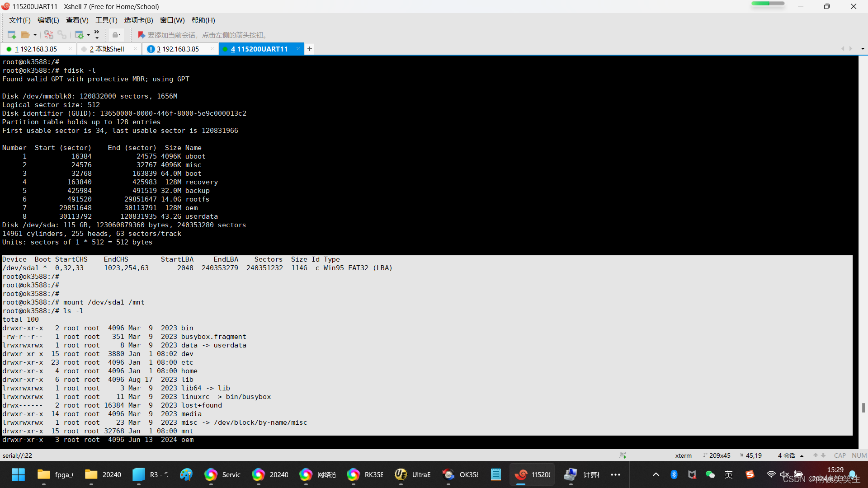Close the 3 192.168.3.85 tab

(x=212, y=49)
